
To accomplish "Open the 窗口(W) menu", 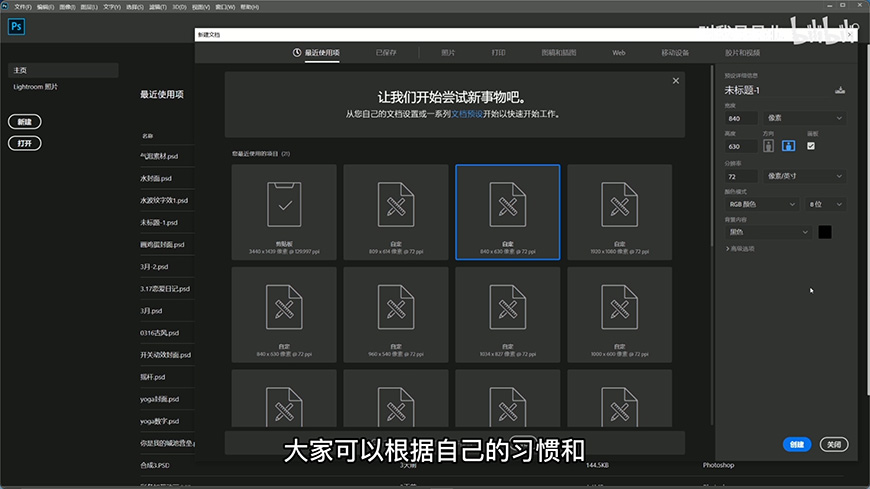I will pyautogui.click(x=225, y=7).
